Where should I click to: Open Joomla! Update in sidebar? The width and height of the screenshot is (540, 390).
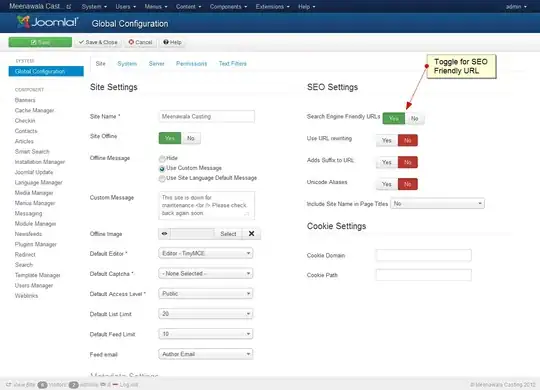click(34, 172)
